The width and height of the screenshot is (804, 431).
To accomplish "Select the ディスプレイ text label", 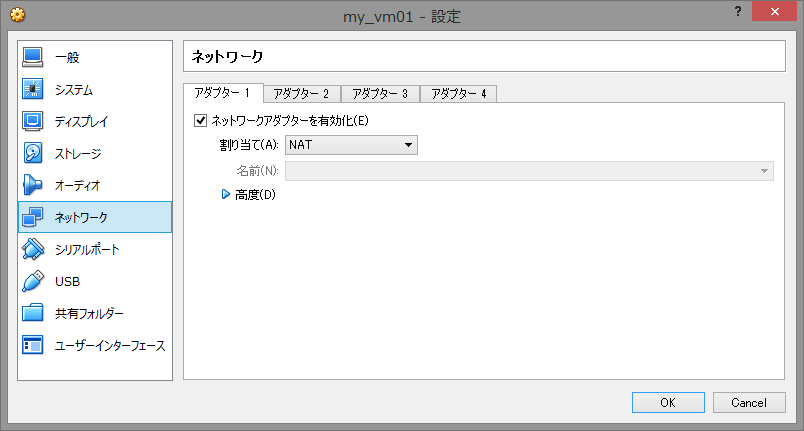I will click(82, 121).
